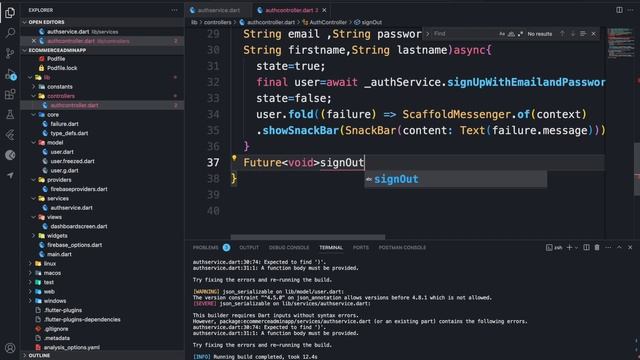This screenshot has height=360, width=640.
Task: Switch to the Output tab
Action: click(x=249, y=247)
